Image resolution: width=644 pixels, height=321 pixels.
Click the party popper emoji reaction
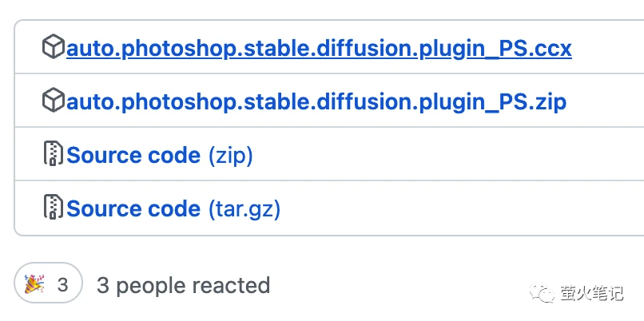34,284
